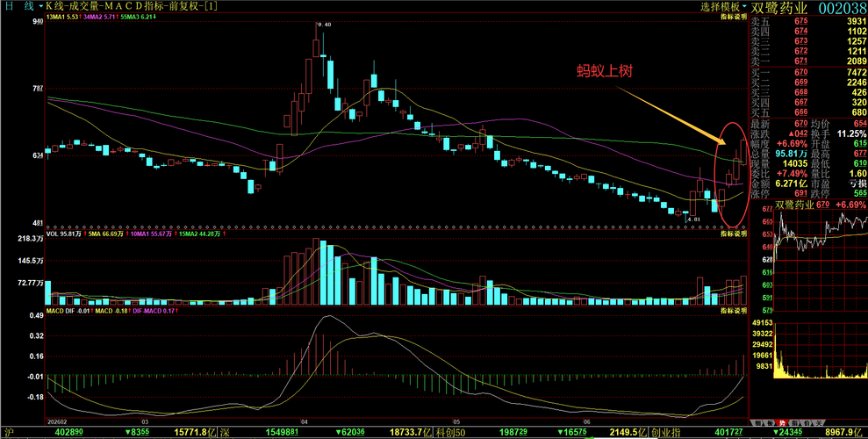Click the 双鹭药业 stock name header

point(778,8)
